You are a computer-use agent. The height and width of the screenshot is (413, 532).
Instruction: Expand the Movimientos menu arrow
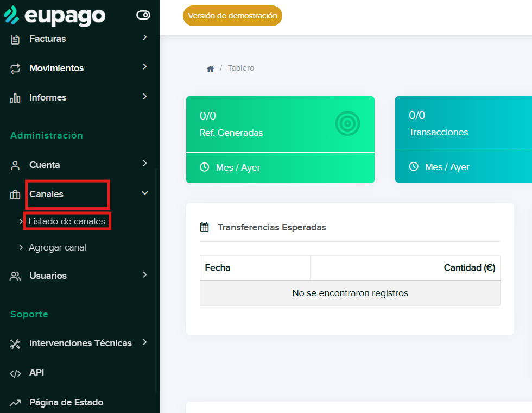[x=145, y=67]
